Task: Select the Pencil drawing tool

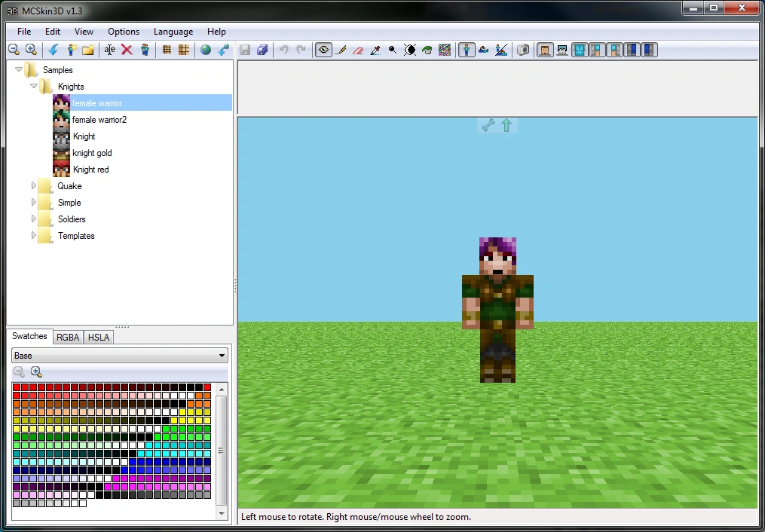Action: coord(341,50)
